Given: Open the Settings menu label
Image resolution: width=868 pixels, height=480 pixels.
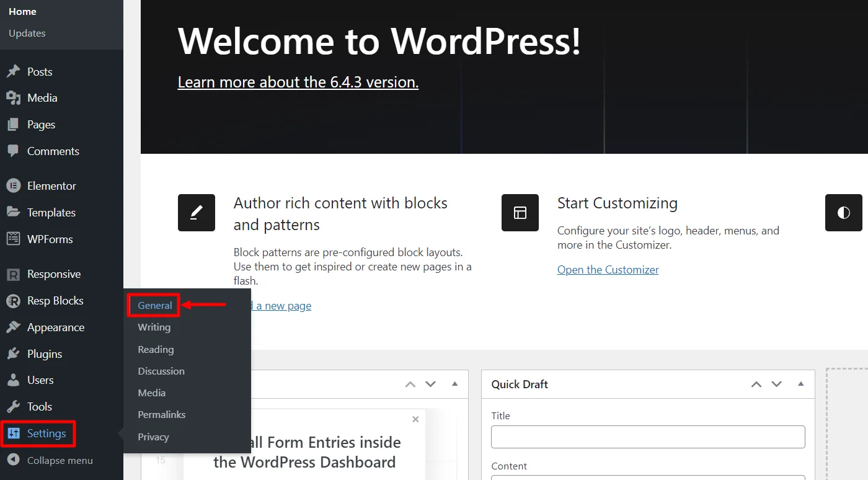Looking at the screenshot, I should pos(46,433).
